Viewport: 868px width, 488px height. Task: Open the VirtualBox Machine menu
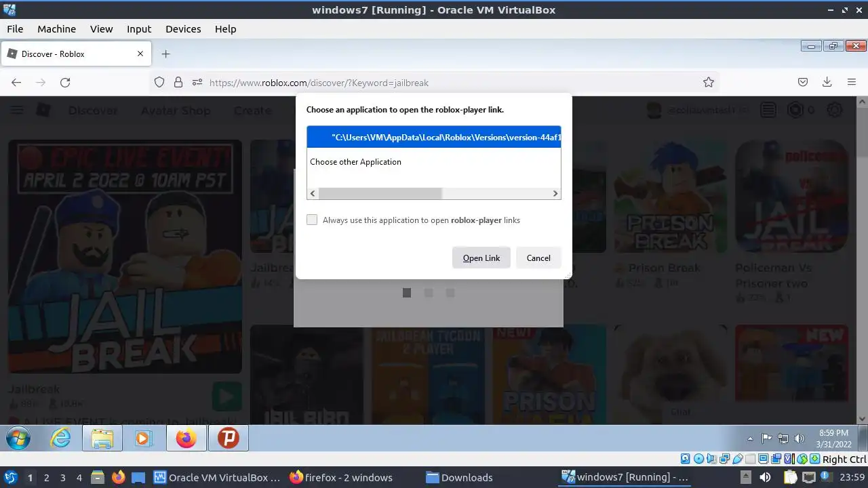pyautogui.click(x=56, y=28)
